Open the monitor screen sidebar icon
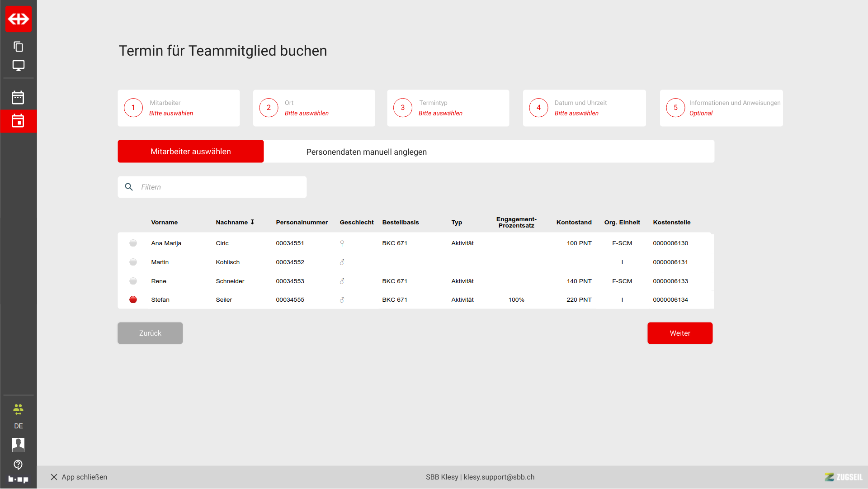Viewport: 868px width, 489px height. (19, 66)
